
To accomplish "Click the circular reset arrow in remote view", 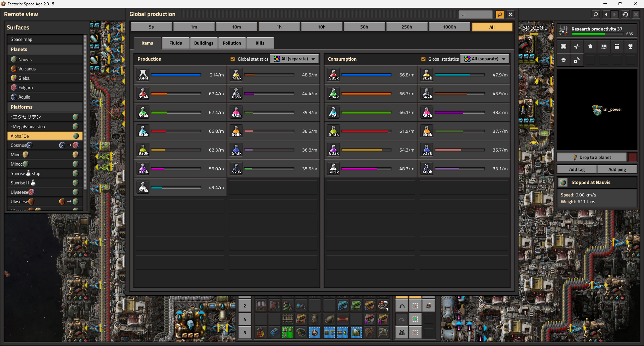I will [625, 14].
